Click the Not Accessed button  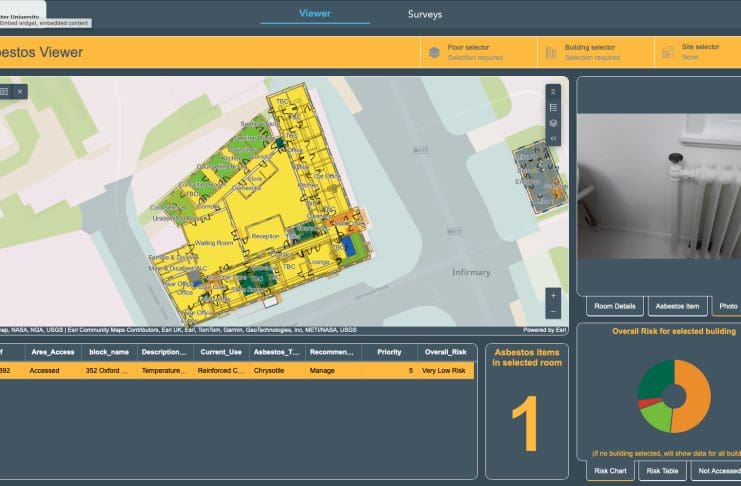[x=715, y=470]
